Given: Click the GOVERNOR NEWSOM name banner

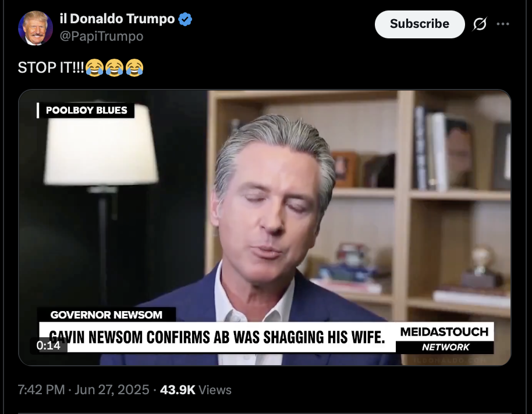Looking at the screenshot, I should click(x=106, y=315).
